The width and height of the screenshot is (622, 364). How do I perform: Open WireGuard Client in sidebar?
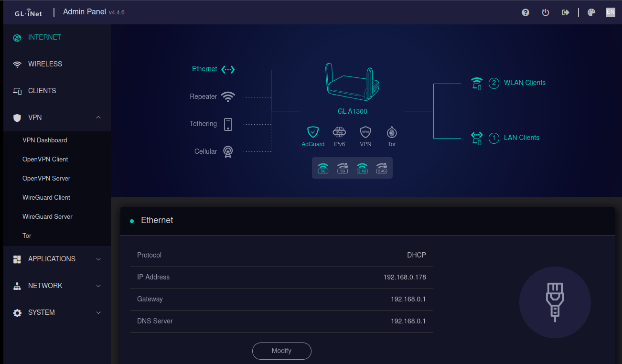point(46,197)
